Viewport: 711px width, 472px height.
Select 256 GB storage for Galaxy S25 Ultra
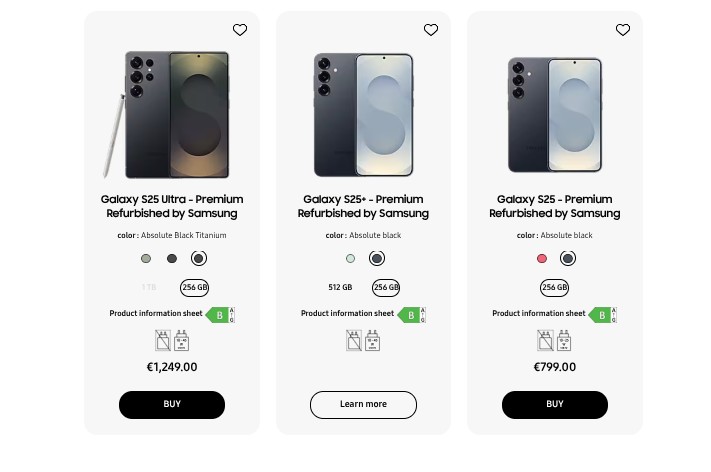coord(194,287)
